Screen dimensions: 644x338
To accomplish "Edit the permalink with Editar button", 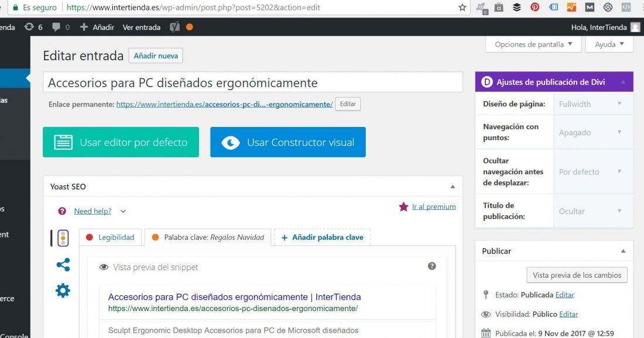I will tap(348, 104).
